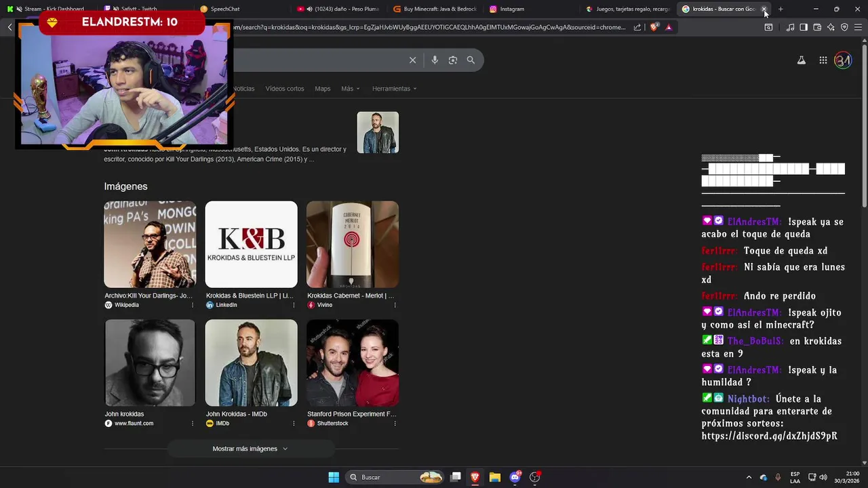Switch to the Instagram tab
Screen dimensions: 868x488
pos(530,9)
